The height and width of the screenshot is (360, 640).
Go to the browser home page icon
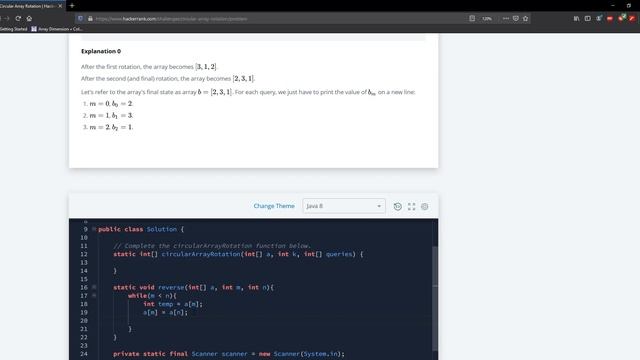pyautogui.click(x=29, y=18)
